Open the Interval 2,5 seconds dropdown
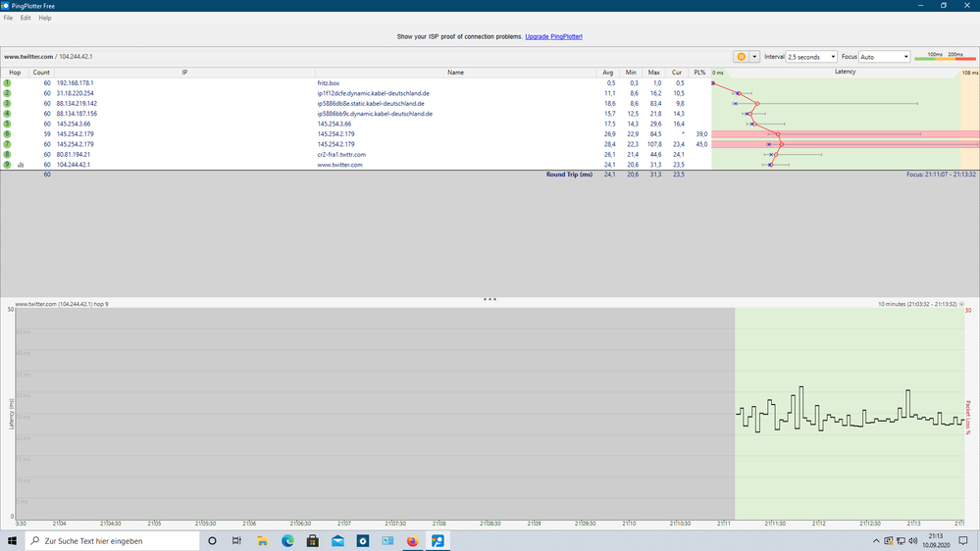This screenshot has width=980, height=551. (811, 57)
